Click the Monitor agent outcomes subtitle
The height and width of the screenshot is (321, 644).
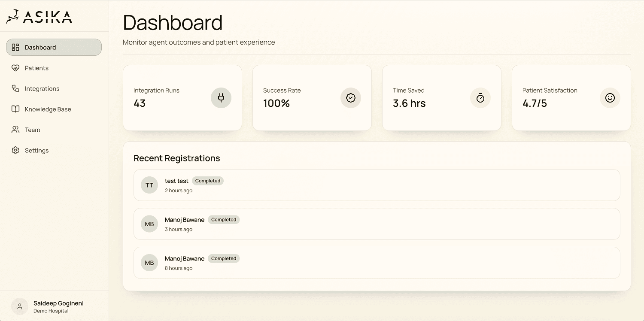point(199,42)
